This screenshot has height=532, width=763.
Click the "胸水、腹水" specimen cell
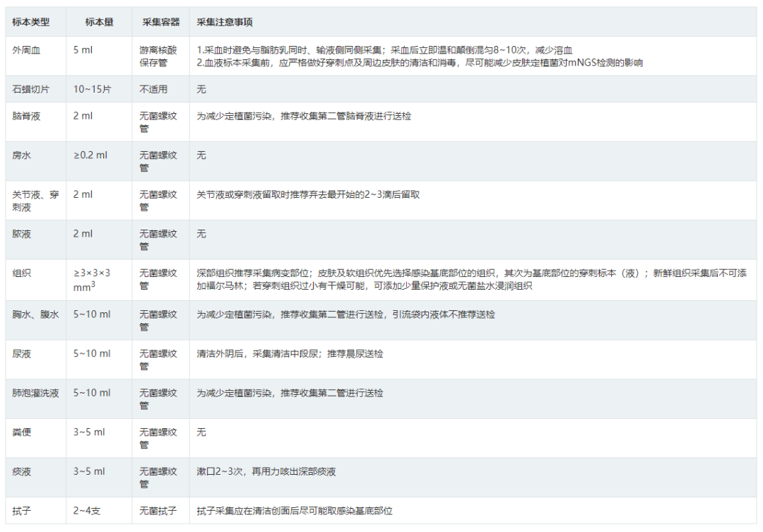[x=33, y=314]
